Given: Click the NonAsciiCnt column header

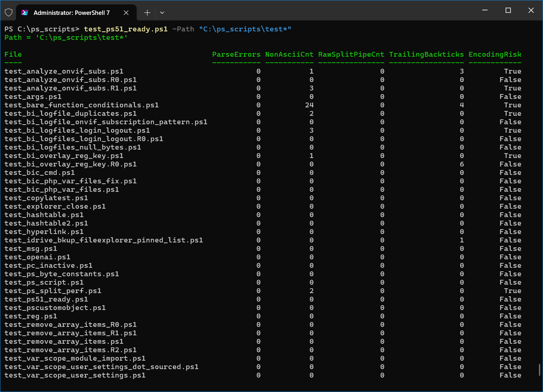Looking at the screenshot, I should [x=289, y=54].
